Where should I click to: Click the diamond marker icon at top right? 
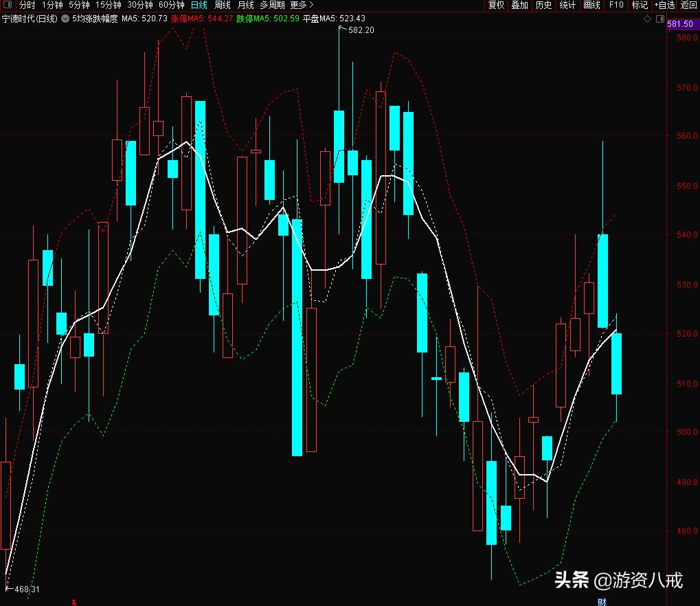click(647, 19)
